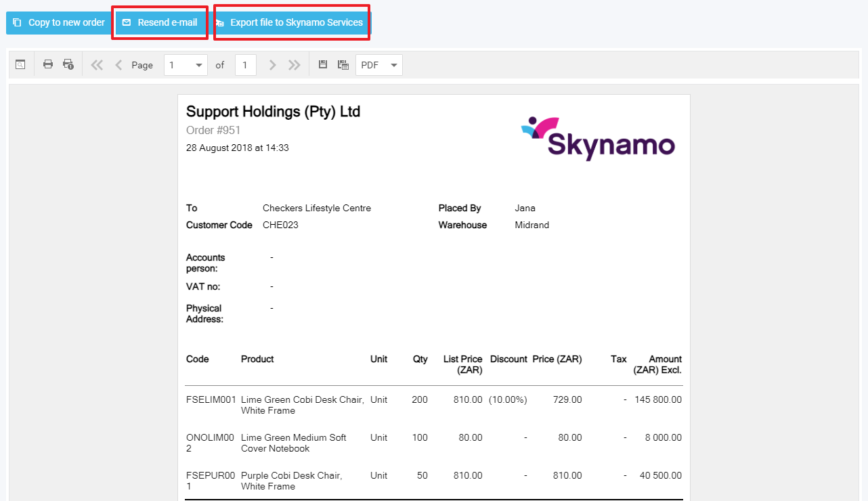Click the Support Holdings (Pty) Ltd title
The width and height of the screenshot is (868, 501).
point(273,112)
